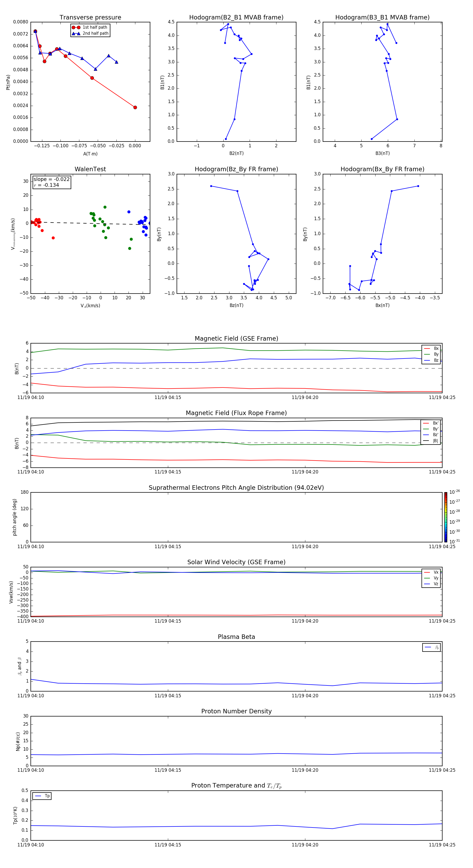Click the "B3(nT)" x-axis label
Screen dimensions: 473x868
(382, 153)
